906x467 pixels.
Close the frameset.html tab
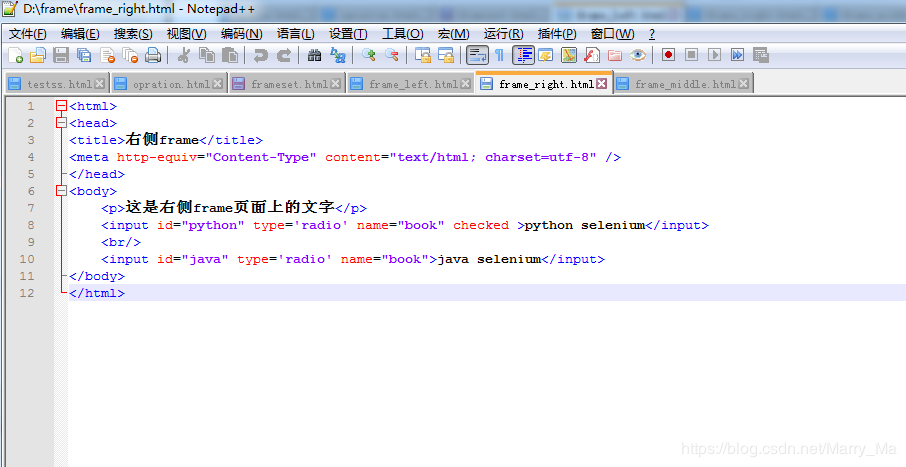(335, 84)
